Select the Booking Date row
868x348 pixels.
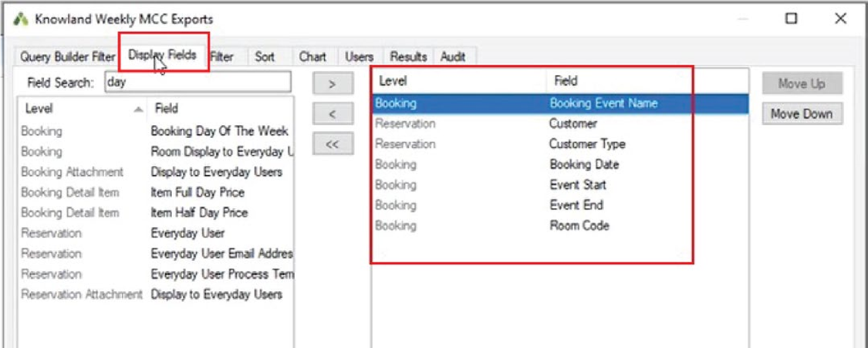(560, 165)
